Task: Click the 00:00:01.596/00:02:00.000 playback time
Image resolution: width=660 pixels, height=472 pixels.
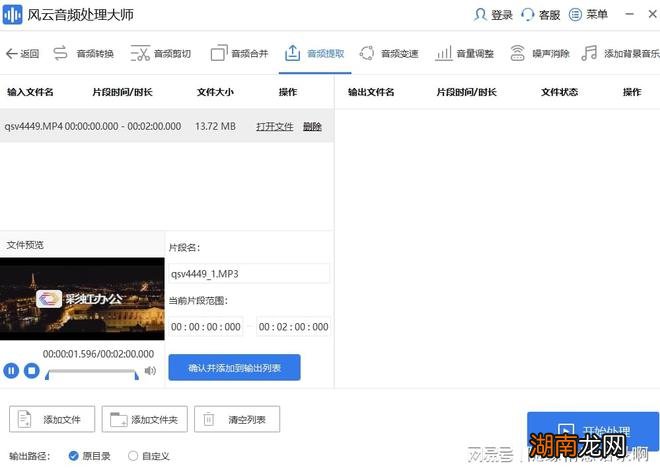Action: [x=98, y=354]
